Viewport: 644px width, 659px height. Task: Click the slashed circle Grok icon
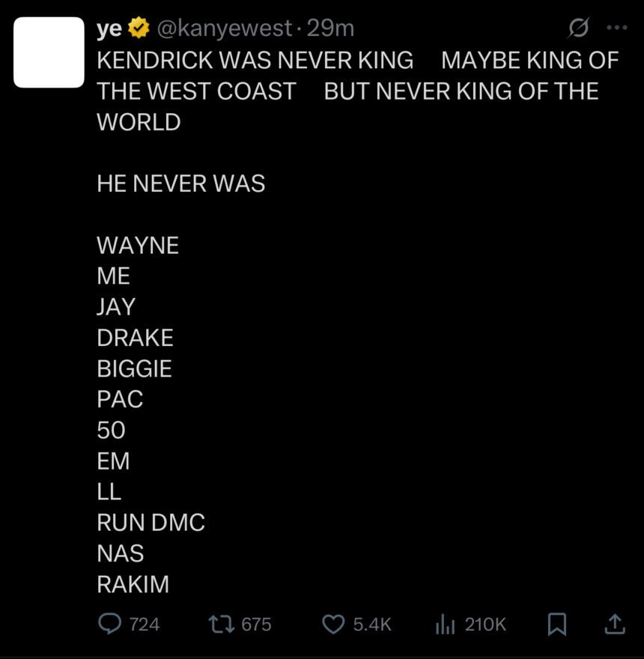(578, 28)
